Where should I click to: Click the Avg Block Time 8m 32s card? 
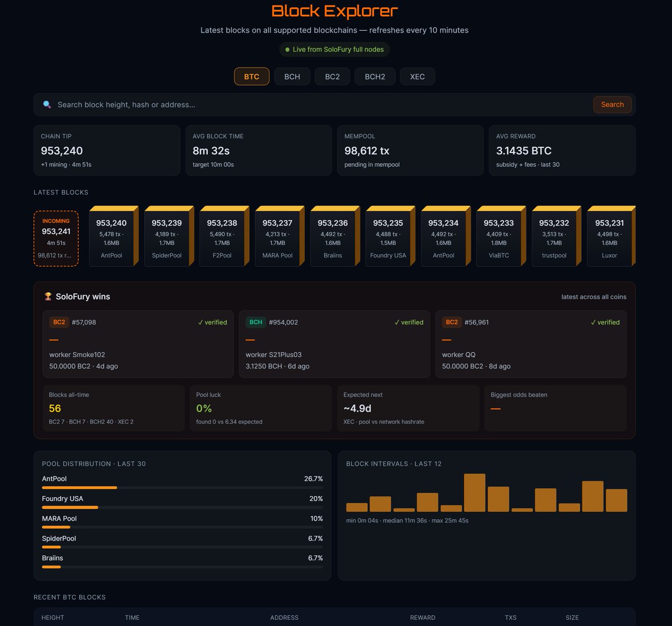tap(259, 150)
